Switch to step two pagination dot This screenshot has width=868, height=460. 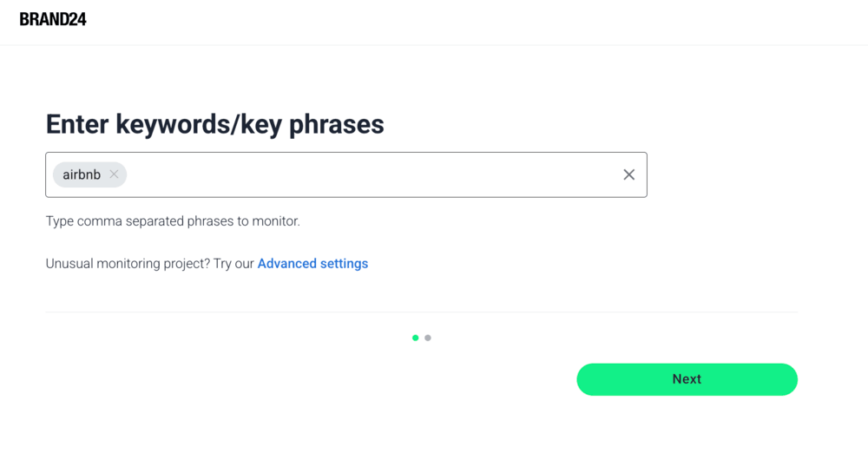(x=428, y=338)
